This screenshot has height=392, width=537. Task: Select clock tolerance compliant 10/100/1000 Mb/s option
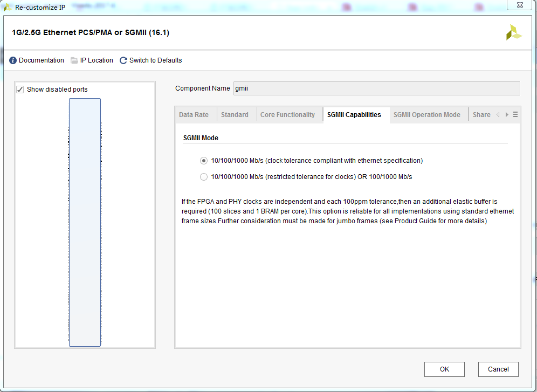tap(204, 161)
